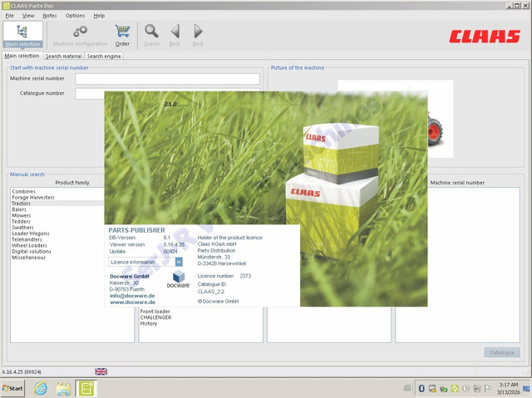The height and width of the screenshot is (398, 532).
Task: Click the Start button
Action: click(12, 389)
